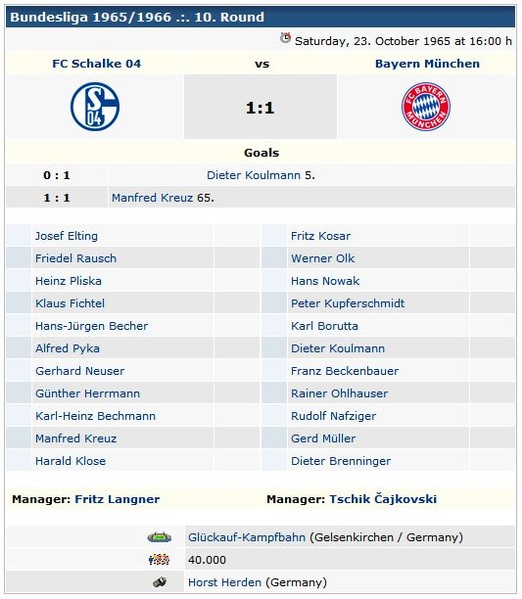Viewport: 522px width, 599px height.
Task: Click the attendance crowd icon
Action: [159, 560]
